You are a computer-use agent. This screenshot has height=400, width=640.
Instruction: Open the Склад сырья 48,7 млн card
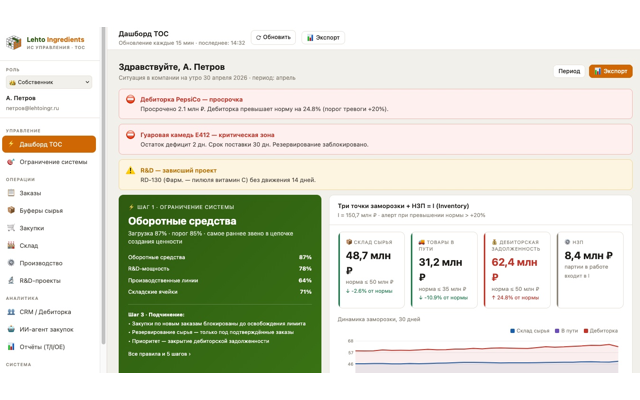tap(371, 270)
